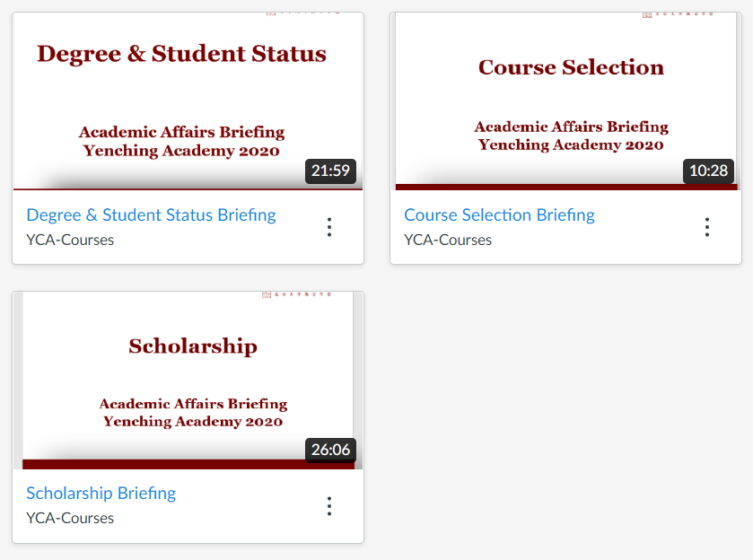Open three-dot menu for Course Selection Briefing
753x560 pixels.
(707, 227)
